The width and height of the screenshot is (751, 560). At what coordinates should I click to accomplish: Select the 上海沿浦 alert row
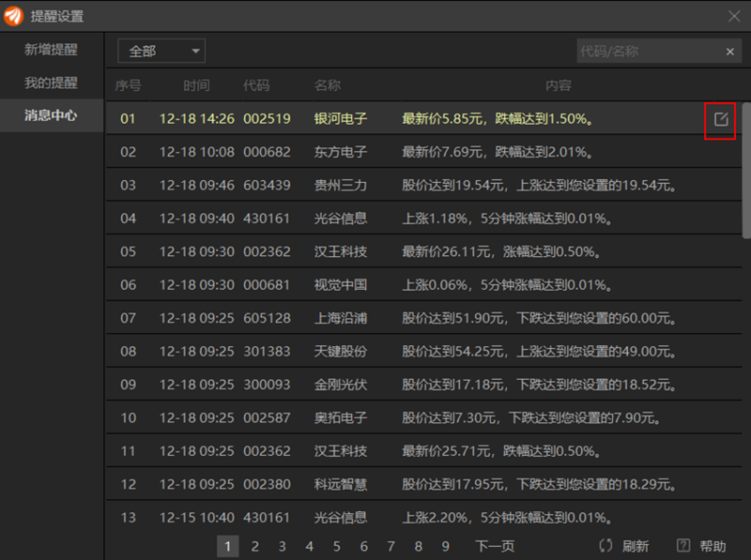422,318
